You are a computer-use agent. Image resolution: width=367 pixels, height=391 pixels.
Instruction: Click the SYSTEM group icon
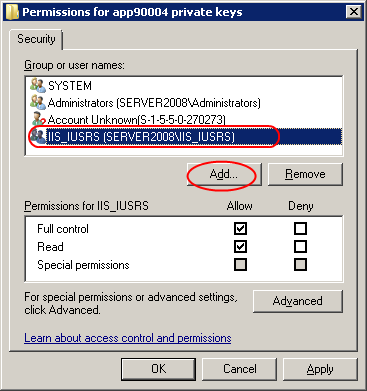click(37, 85)
